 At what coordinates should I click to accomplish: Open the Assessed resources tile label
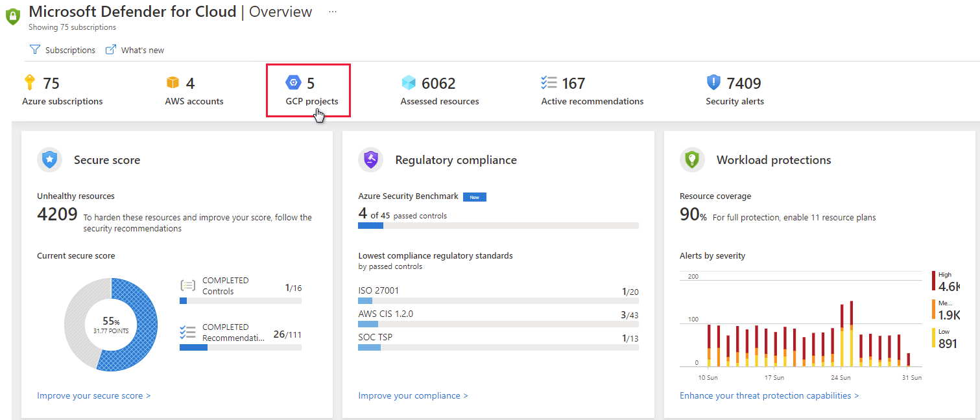[x=440, y=101]
